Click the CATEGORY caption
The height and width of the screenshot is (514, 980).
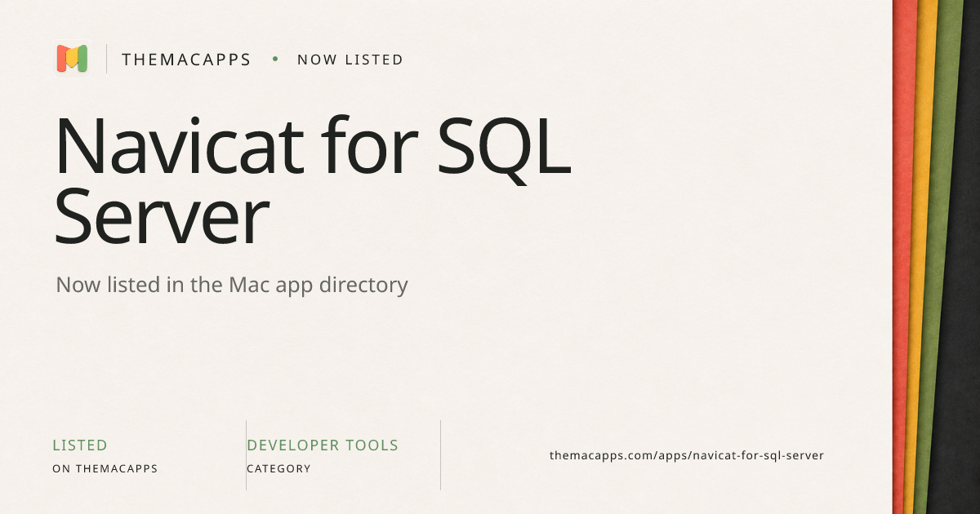click(x=278, y=469)
